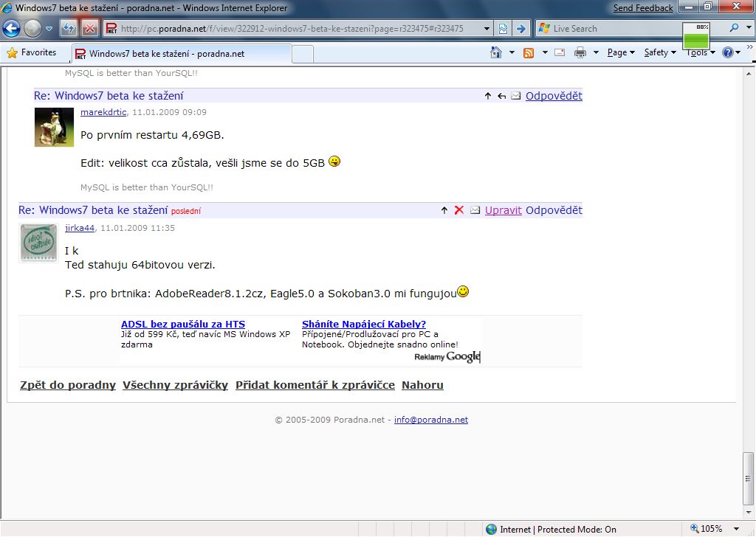This screenshot has height=537, width=756.
Task: Open a new blank tab
Action: click(x=303, y=54)
